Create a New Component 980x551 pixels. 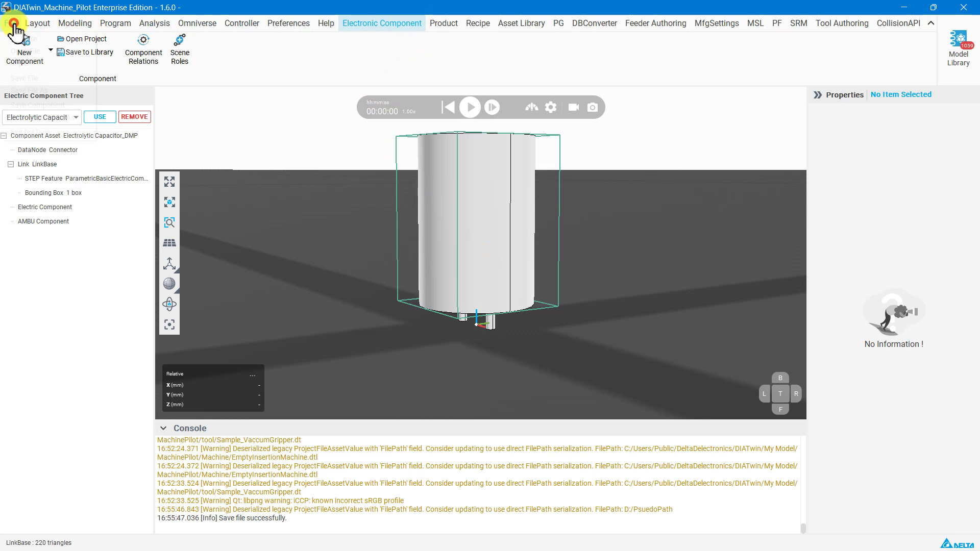24,50
